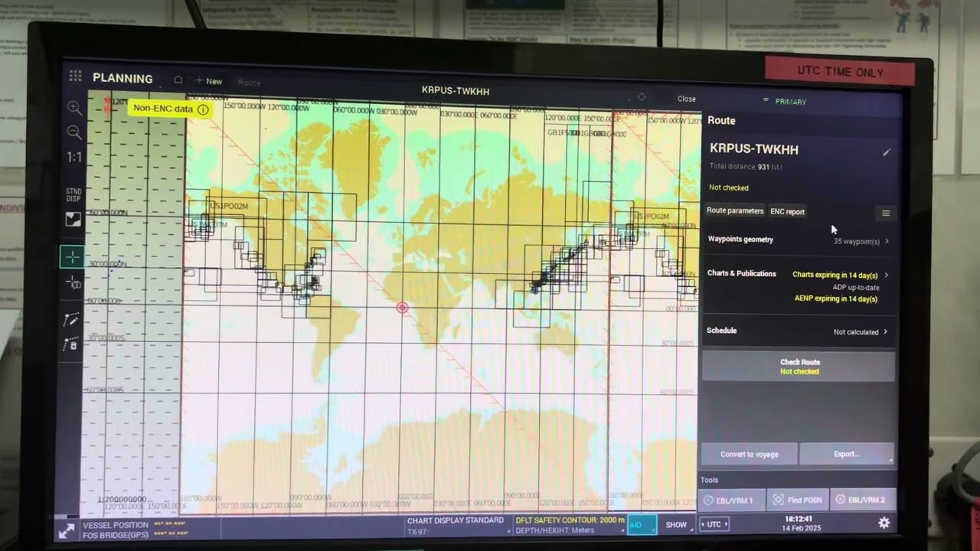This screenshot has width=980, height=551.
Task: Click the home icon beside PLANNING
Action: [x=178, y=80]
